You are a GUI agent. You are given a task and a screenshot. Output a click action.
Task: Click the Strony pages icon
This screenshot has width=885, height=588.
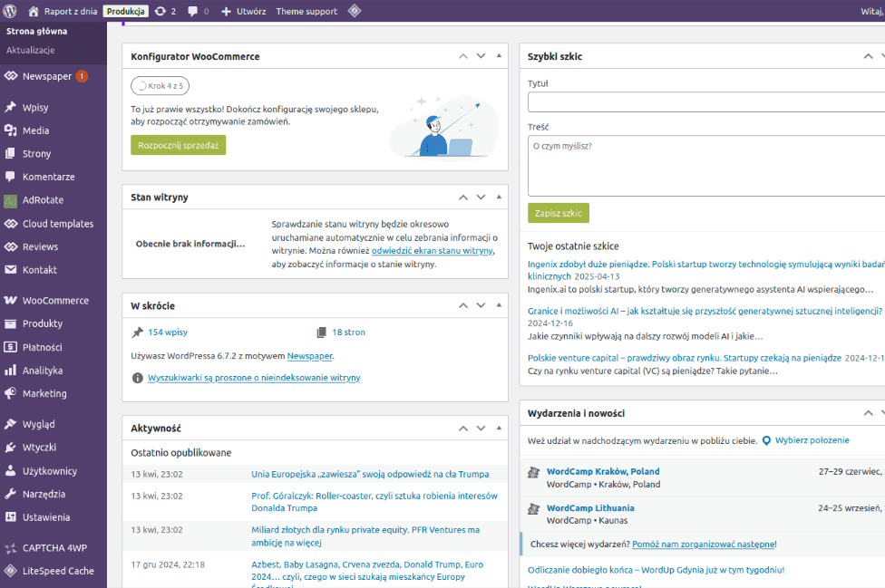click(x=11, y=153)
